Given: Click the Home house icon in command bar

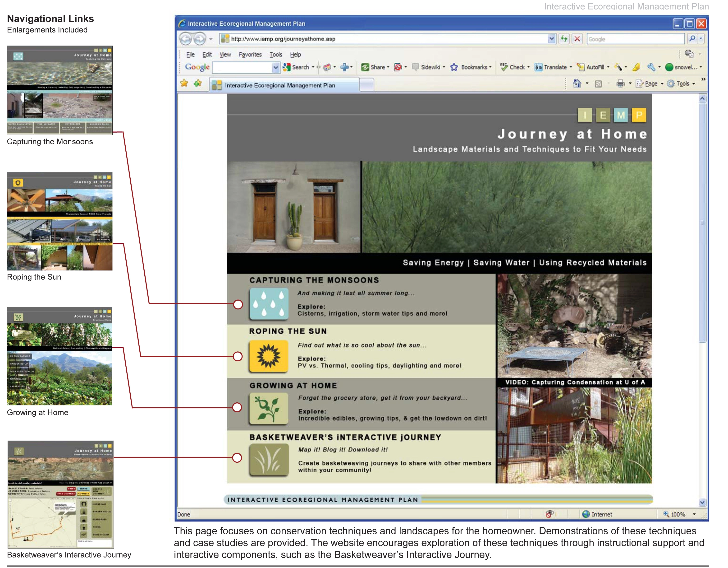Looking at the screenshot, I should coord(577,83).
